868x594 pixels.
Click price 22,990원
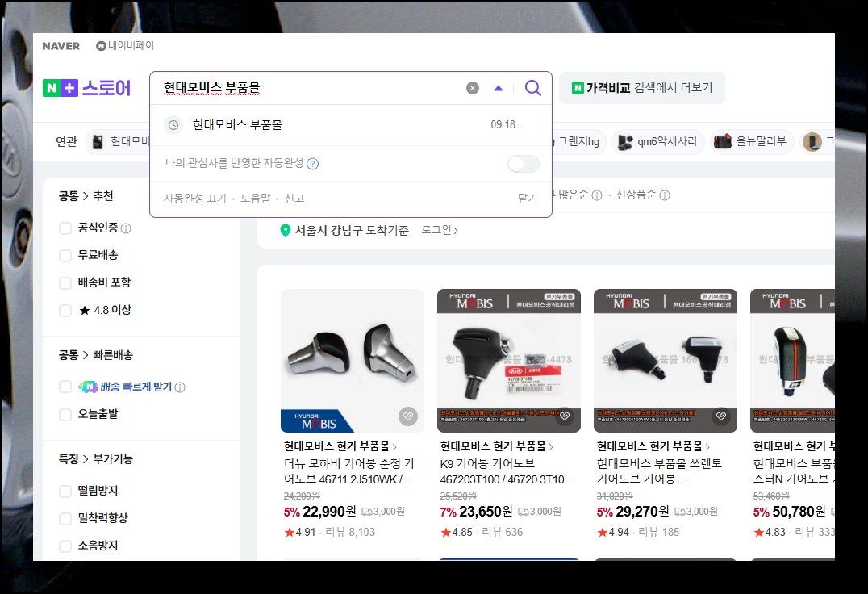(x=329, y=512)
